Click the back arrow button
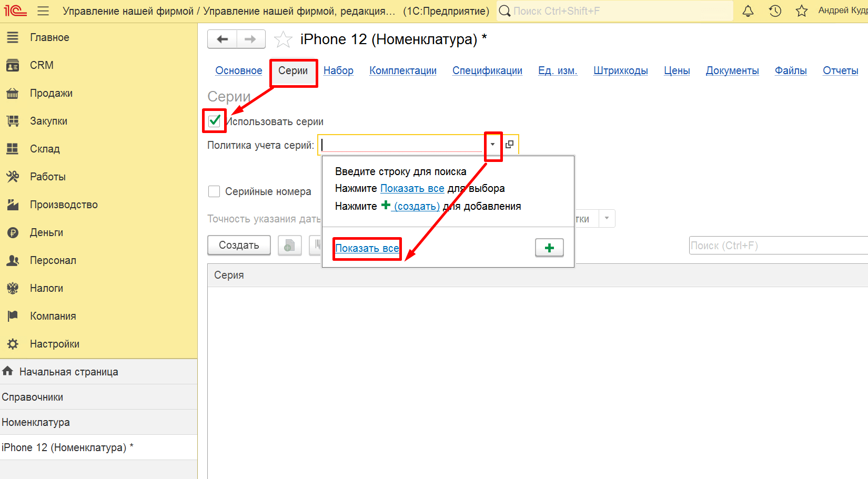This screenshot has width=868, height=479. 223,39
